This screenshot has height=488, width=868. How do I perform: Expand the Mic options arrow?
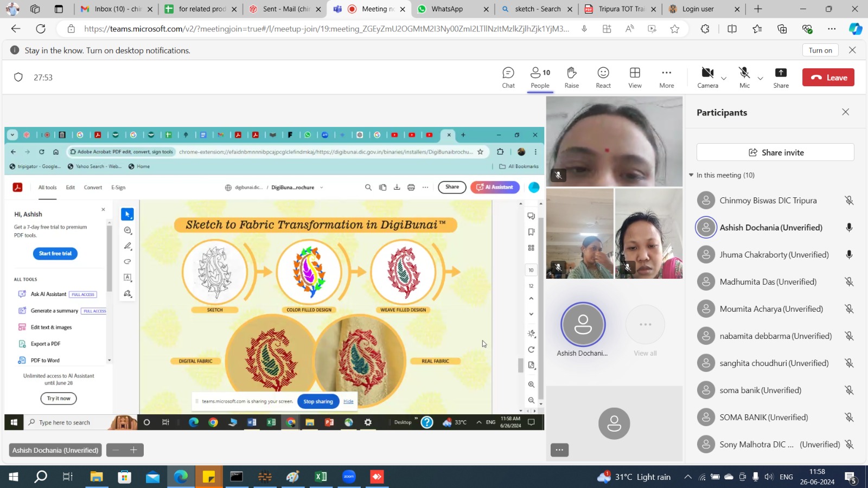(x=760, y=79)
